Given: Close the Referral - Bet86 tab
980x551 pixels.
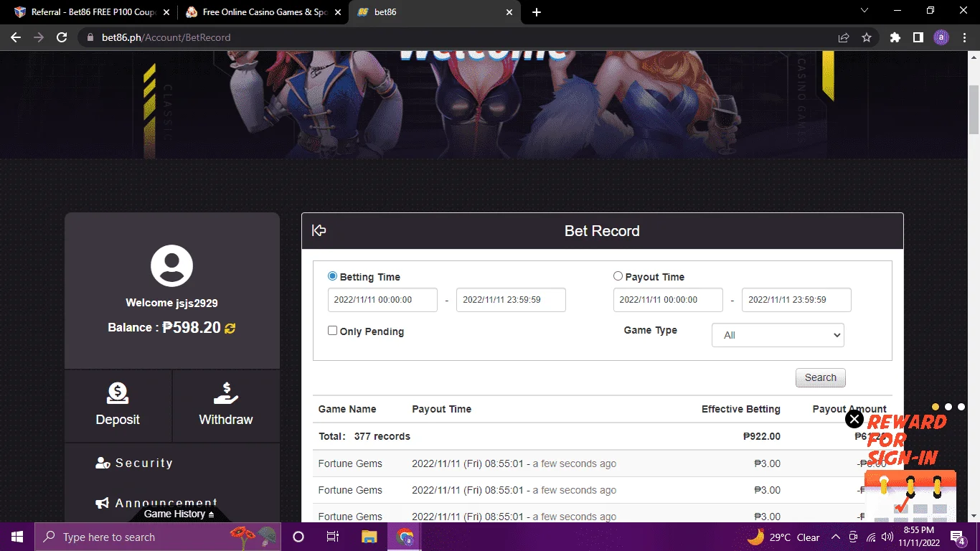Looking at the screenshot, I should click(166, 12).
